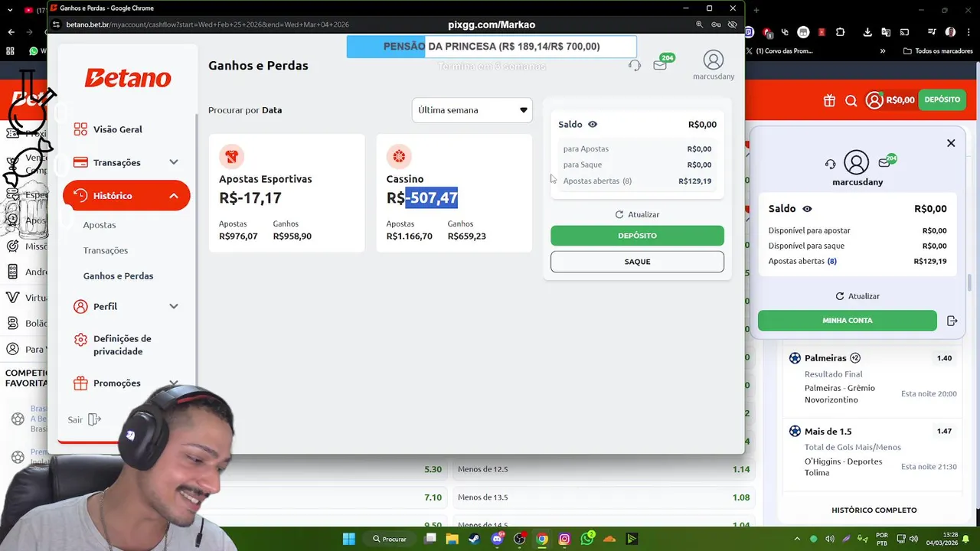Expand the Promoções sidebar section
Image resolution: width=980 pixels, height=551 pixels.
(x=174, y=383)
